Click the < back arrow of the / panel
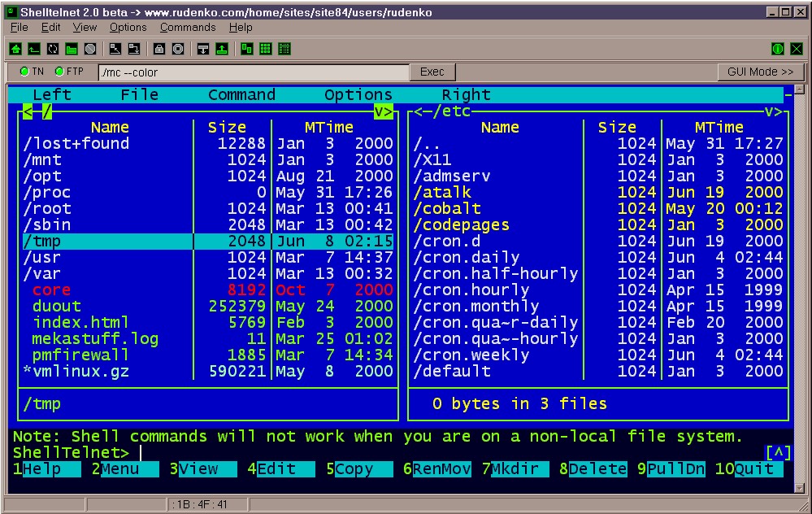The image size is (812, 514). pos(28,111)
